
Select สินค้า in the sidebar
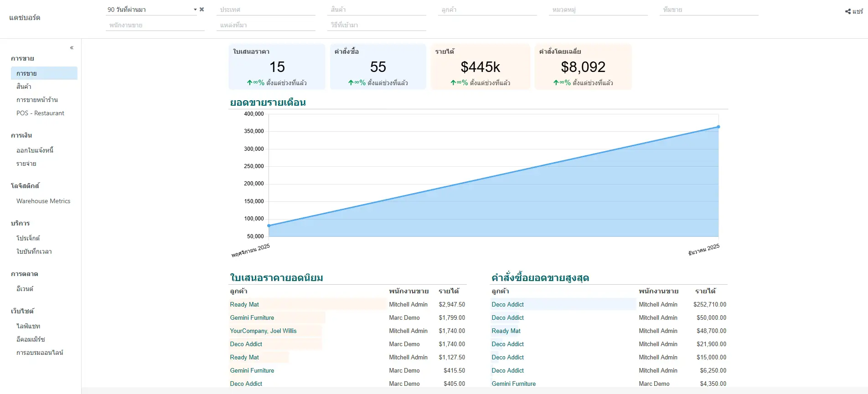[24, 87]
